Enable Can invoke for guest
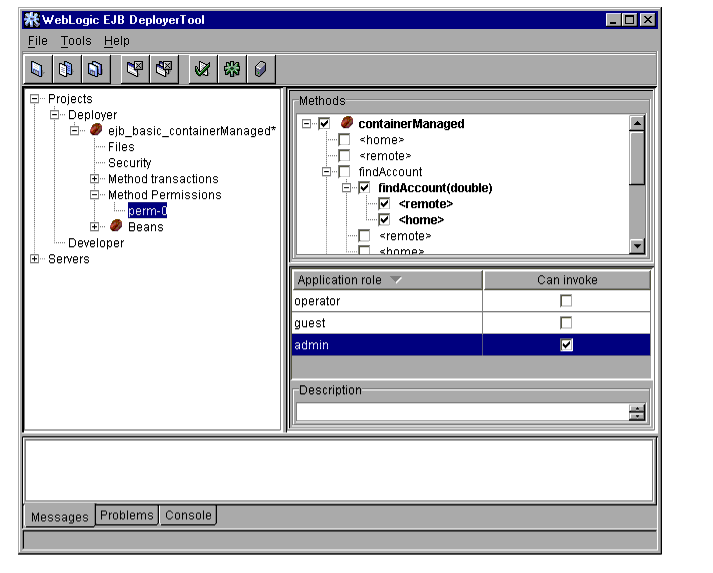This screenshot has height=573, width=713. [x=566, y=323]
